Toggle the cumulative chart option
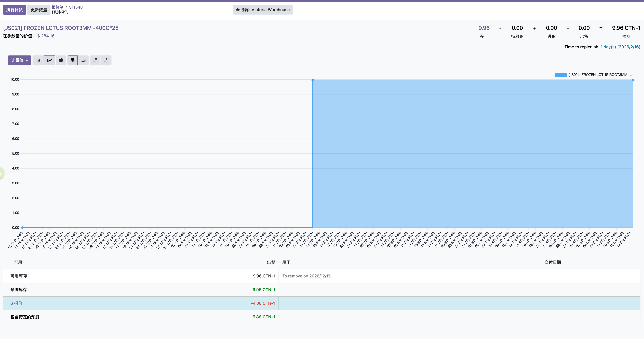 pos(83,61)
